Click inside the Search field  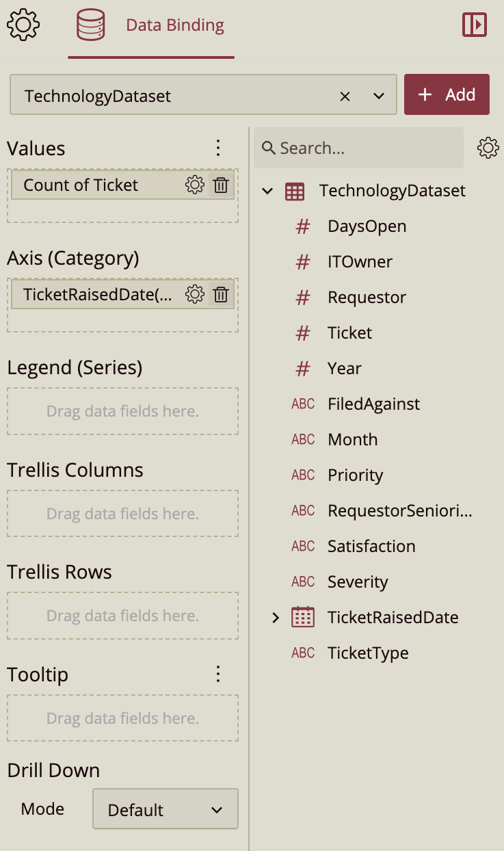click(358, 147)
